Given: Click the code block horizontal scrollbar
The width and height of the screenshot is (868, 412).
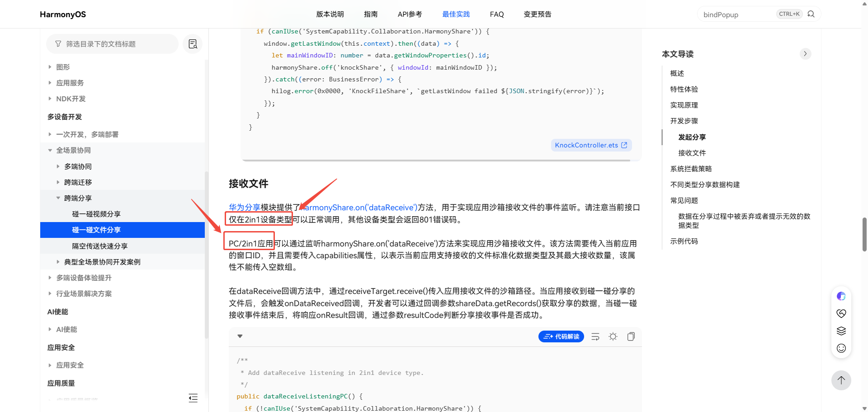Looking at the screenshot, I should click(436, 160).
